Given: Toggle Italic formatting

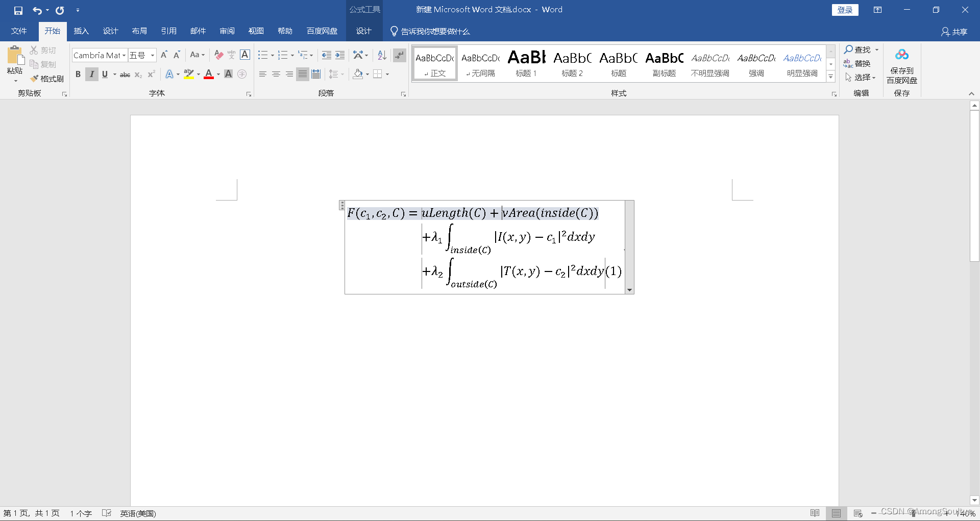Looking at the screenshot, I should [x=92, y=74].
